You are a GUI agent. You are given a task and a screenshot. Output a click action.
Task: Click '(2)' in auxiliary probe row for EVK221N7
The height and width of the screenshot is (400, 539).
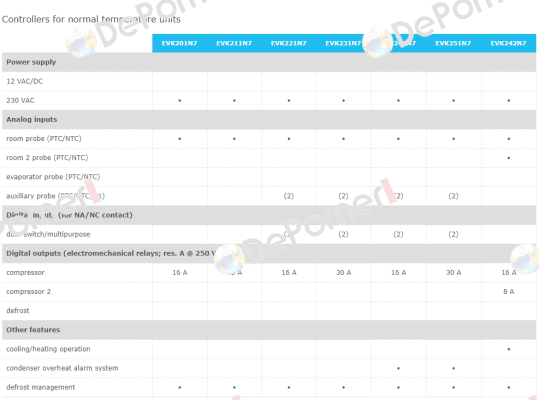point(289,196)
